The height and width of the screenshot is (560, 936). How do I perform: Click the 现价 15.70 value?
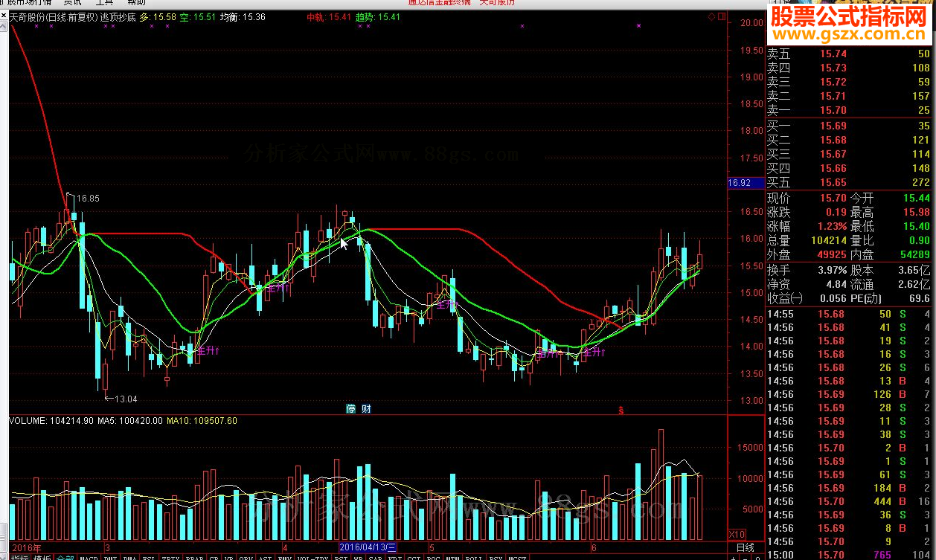coord(833,199)
